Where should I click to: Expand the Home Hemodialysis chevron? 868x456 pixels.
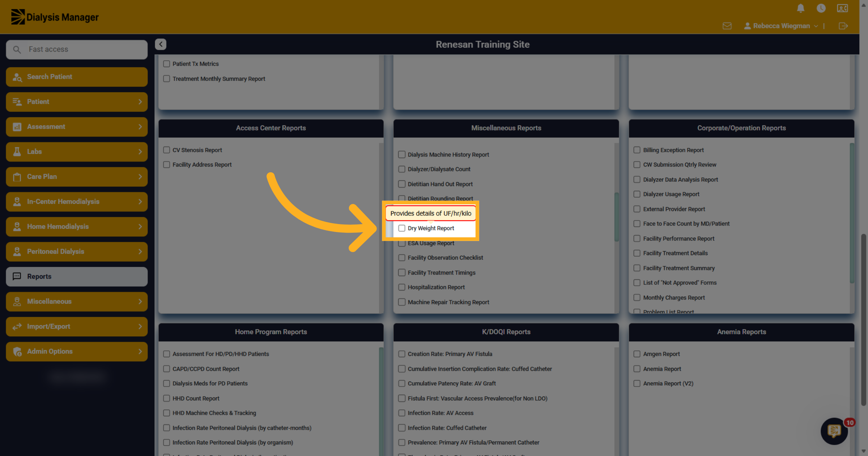coord(140,227)
